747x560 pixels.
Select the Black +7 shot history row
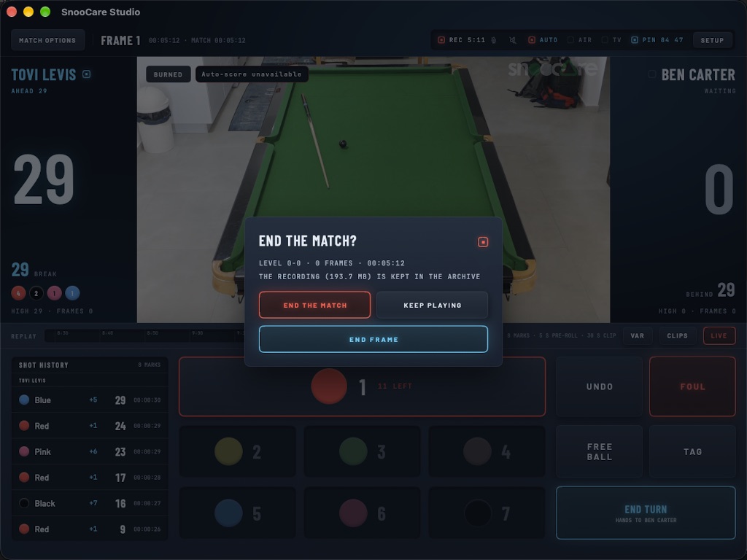pos(90,503)
